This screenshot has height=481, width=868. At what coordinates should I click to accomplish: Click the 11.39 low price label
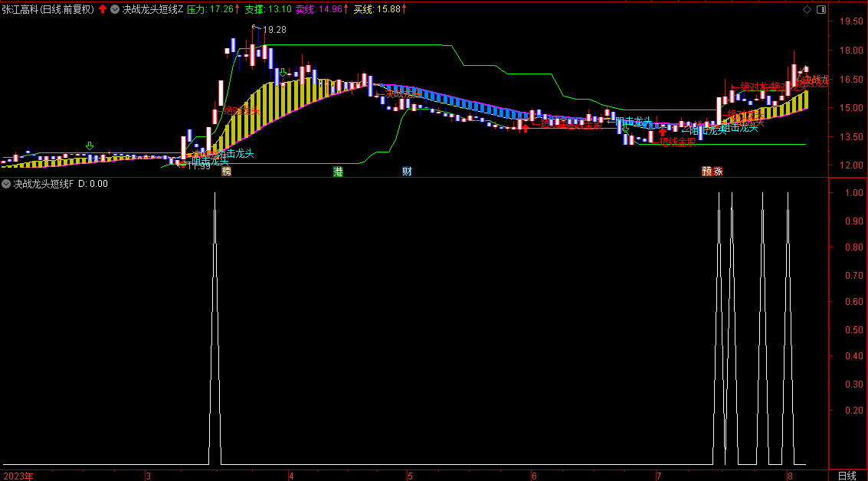point(198,166)
